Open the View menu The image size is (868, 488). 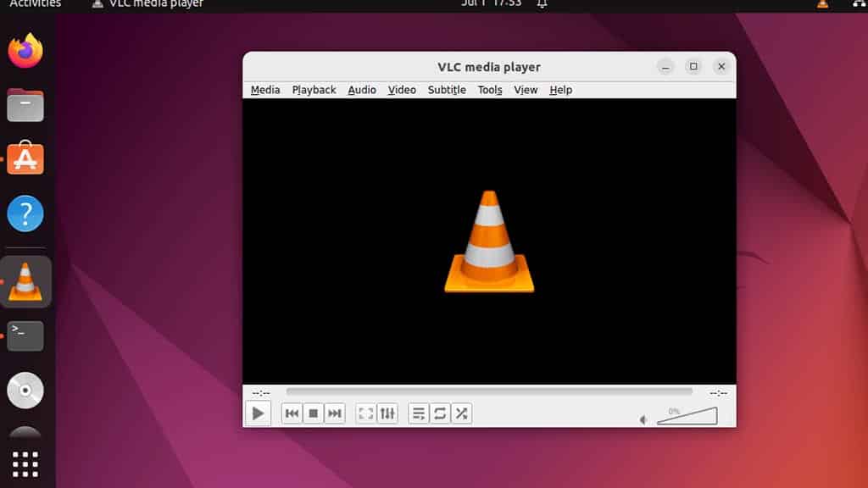pyautogui.click(x=526, y=90)
